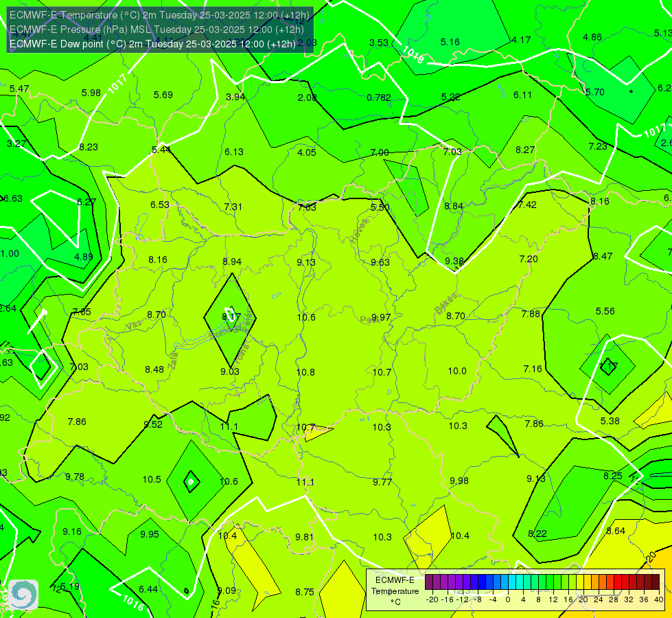
Task: Click the grid value 3.94
Action: click(x=235, y=97)
